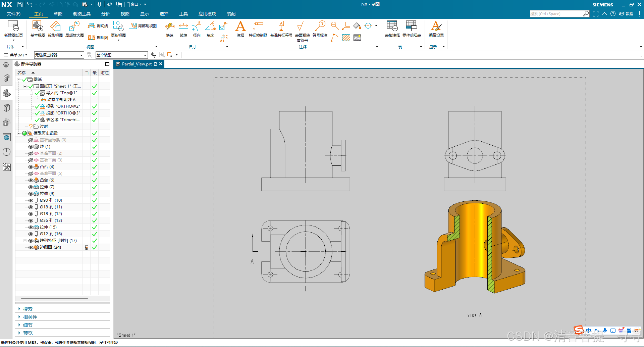Sort navigator by 名称 column header
The image size is (644, 347).
pos(21,72)
